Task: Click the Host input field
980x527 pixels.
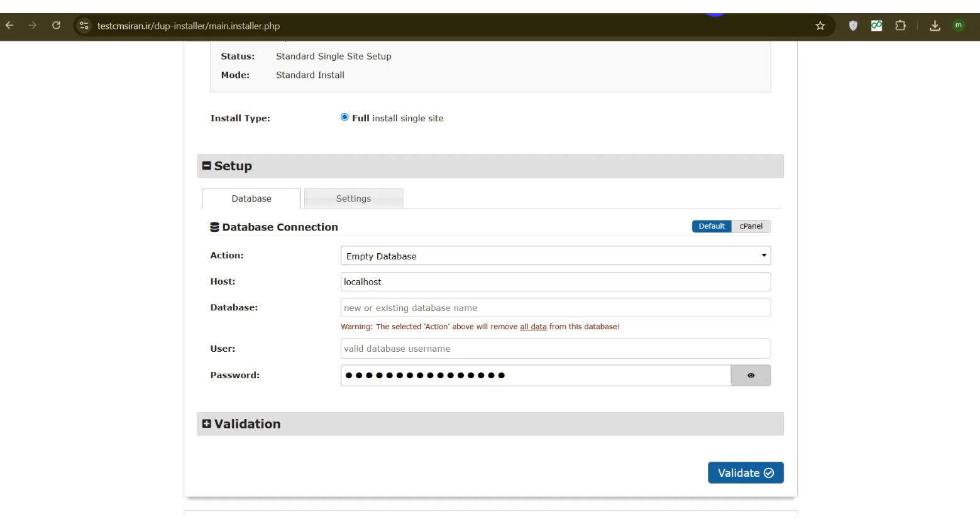Action: 556,282
